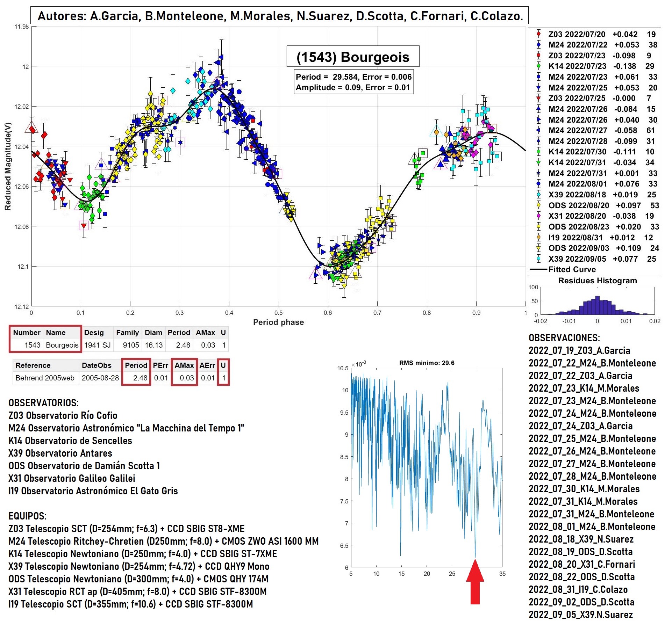Click 'Amplitude = 0.09, Error = 0.01' text
This screenshot has height=625, width=672.
(352, 87)
